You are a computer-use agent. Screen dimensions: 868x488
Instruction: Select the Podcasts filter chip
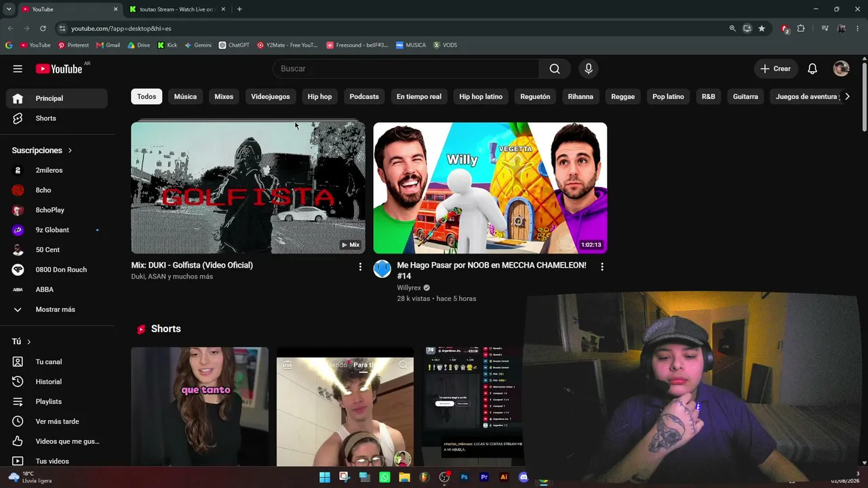[364, 97]
